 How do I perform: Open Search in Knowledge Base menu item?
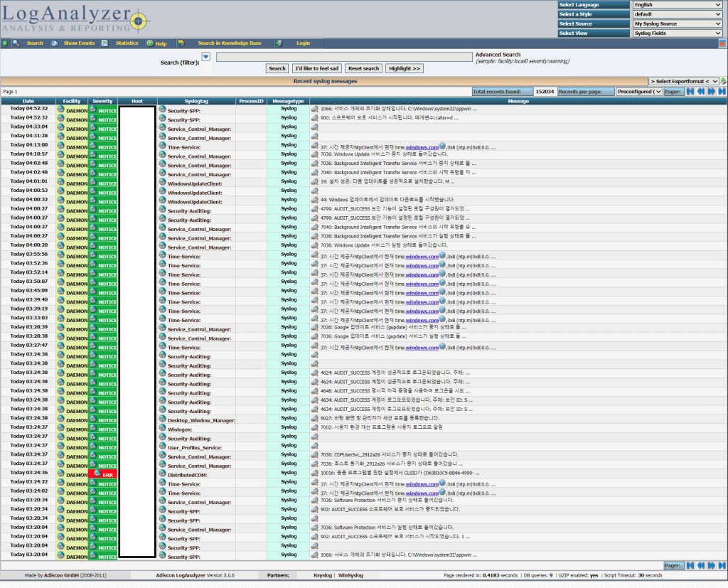pos(230,43)
